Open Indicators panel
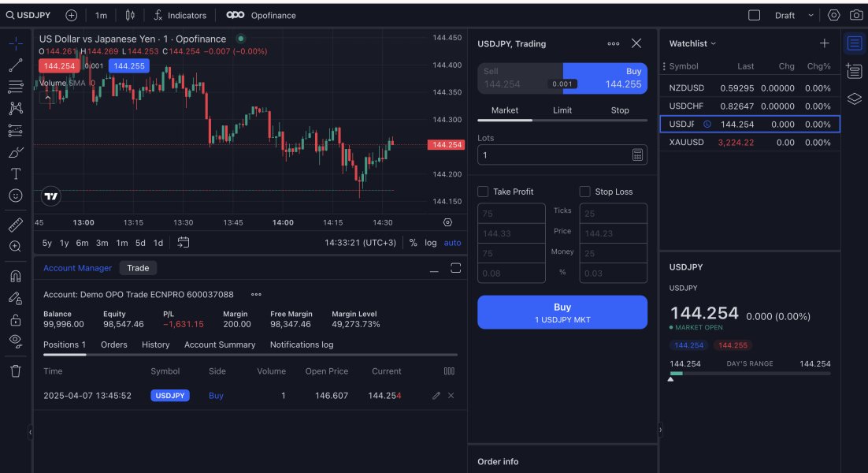Viewport: 868px width, 473px height. 180,16
